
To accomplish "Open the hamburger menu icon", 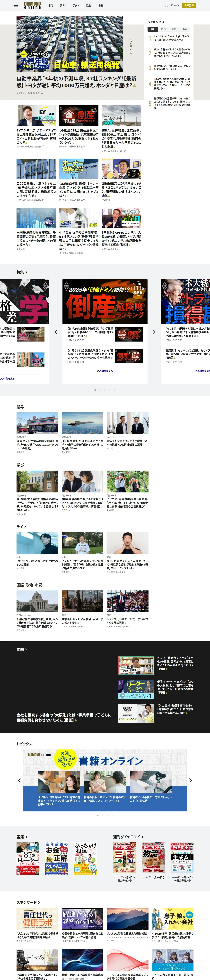I will click(16, 5).
